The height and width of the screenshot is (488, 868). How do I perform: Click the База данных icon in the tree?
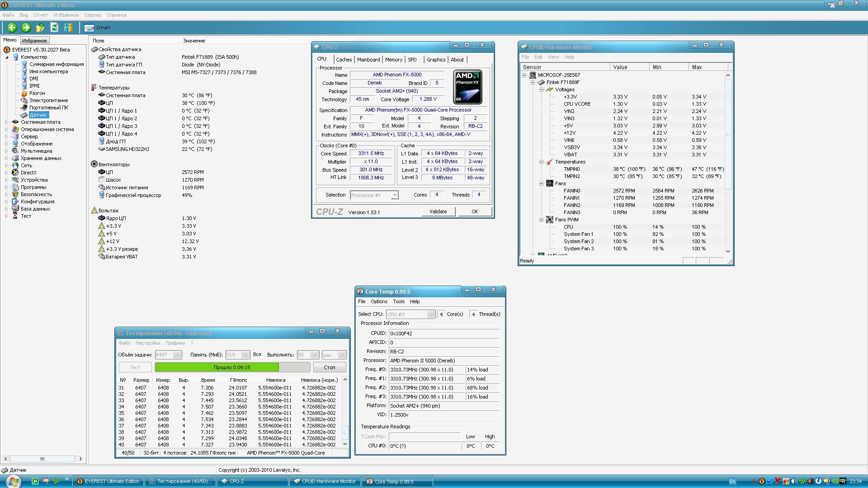click(x=15, y=209)
